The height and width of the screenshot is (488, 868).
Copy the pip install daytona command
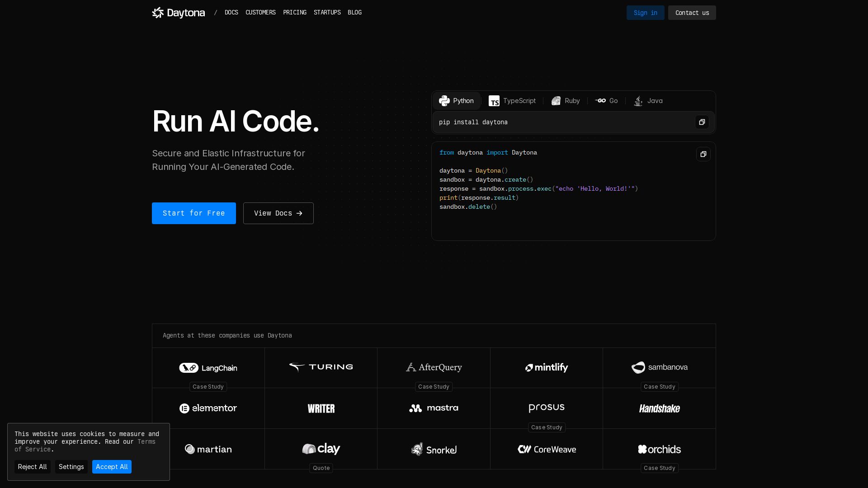tap(702, 122)
